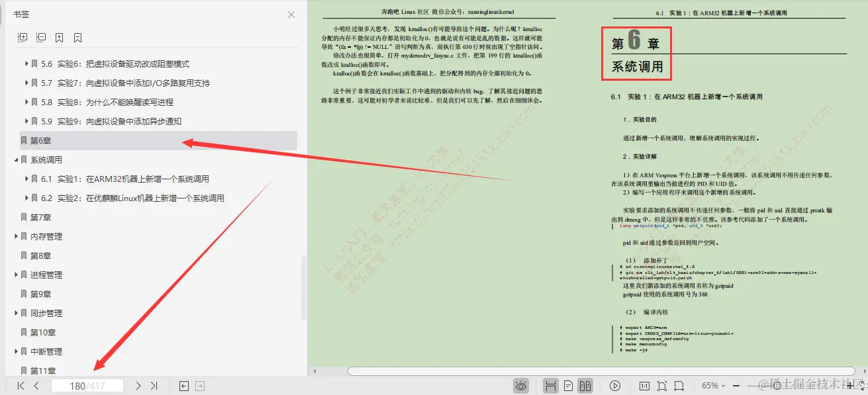Switch to the 书签 panel tab

22,13
